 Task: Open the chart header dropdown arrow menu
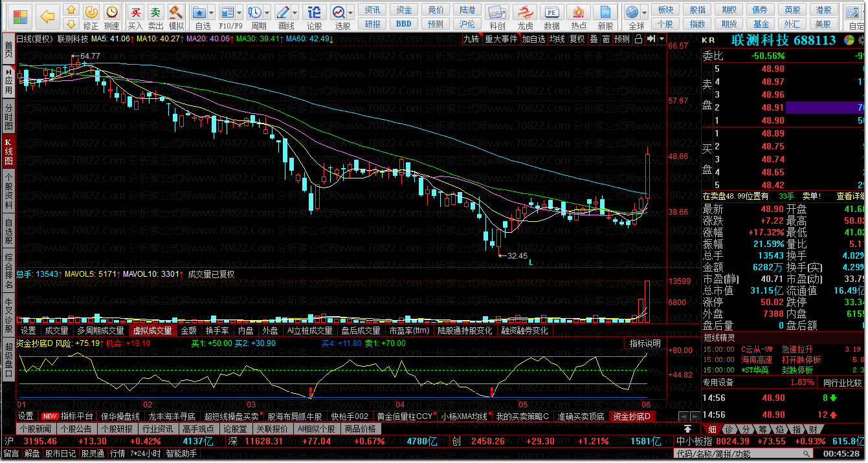(x=662, y=39)
